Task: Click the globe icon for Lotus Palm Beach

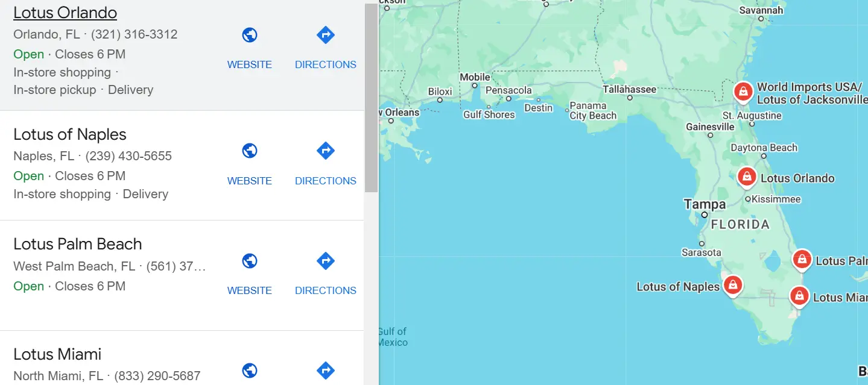Action: pyautogui.click(x=250, y=261)
